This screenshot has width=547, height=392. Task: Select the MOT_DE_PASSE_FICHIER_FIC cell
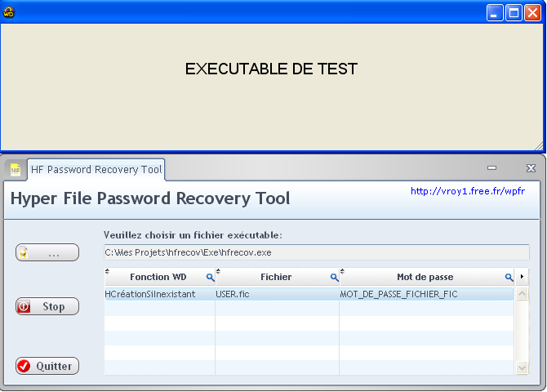pos(426,294)
